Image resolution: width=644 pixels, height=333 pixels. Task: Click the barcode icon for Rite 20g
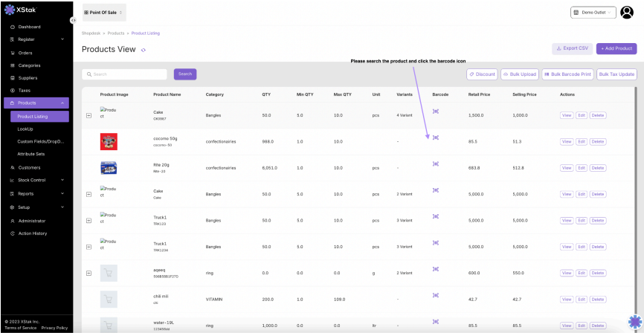tap(436, 164)
